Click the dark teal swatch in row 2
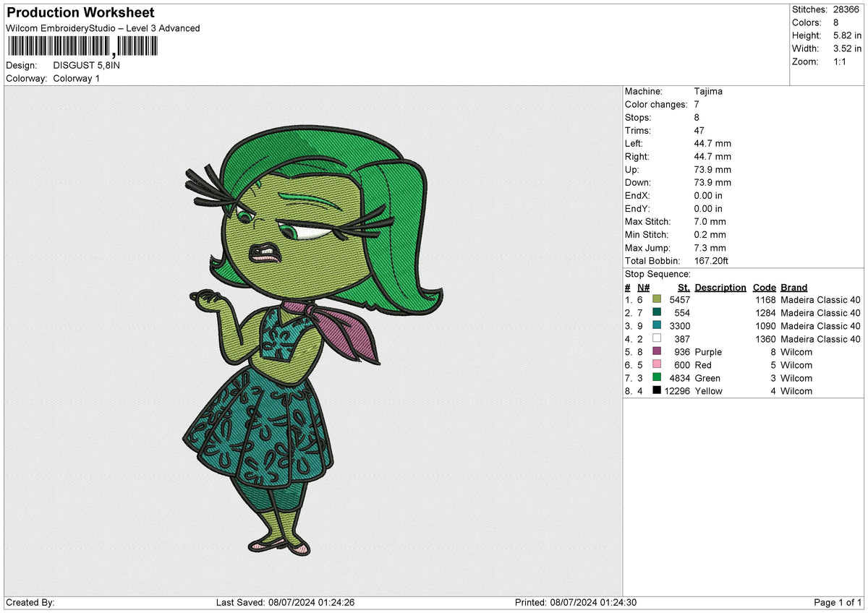The image size is (868, 613). [657, 313]
